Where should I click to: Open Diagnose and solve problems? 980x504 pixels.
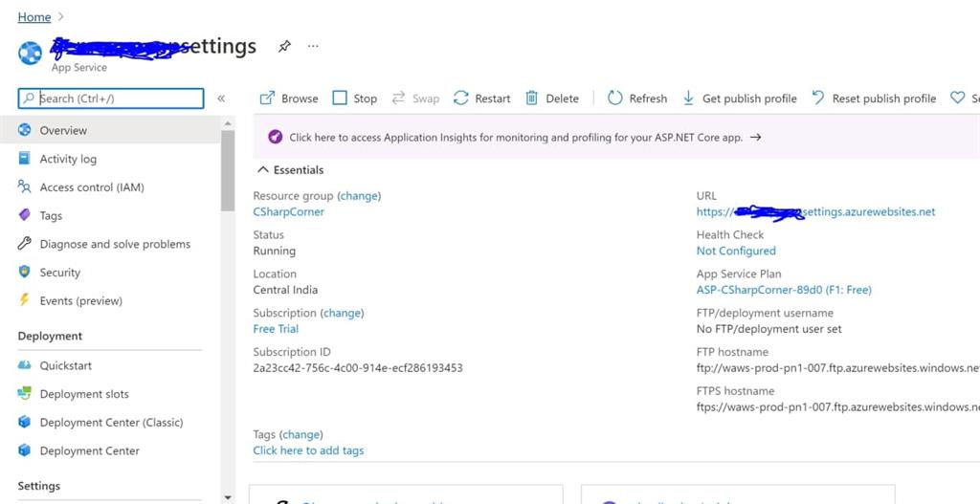click(115, 244)
